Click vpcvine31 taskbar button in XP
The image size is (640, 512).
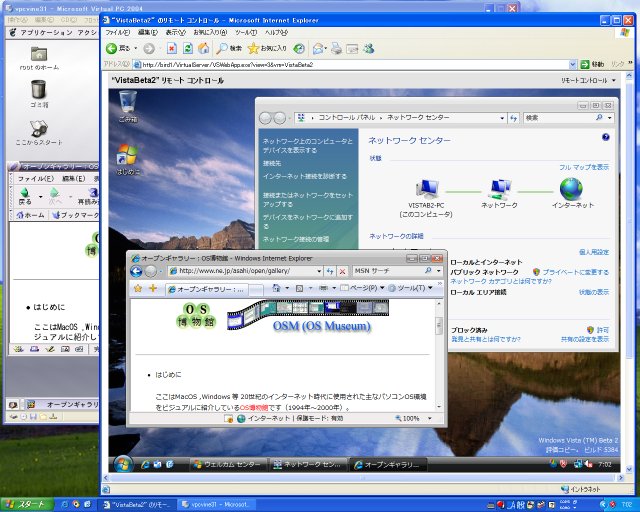point(216,505)
